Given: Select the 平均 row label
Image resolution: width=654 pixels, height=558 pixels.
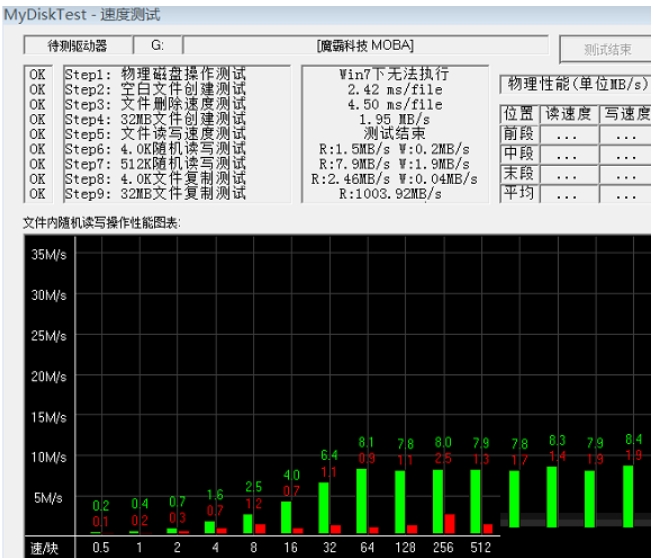Looking at the screenshot, I should click(x=517, y=193).
